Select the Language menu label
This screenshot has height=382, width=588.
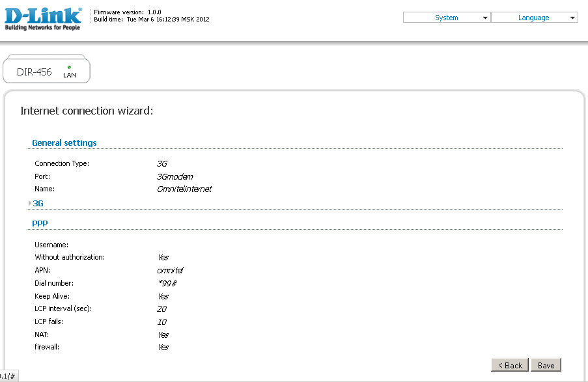tap(533, 18)
